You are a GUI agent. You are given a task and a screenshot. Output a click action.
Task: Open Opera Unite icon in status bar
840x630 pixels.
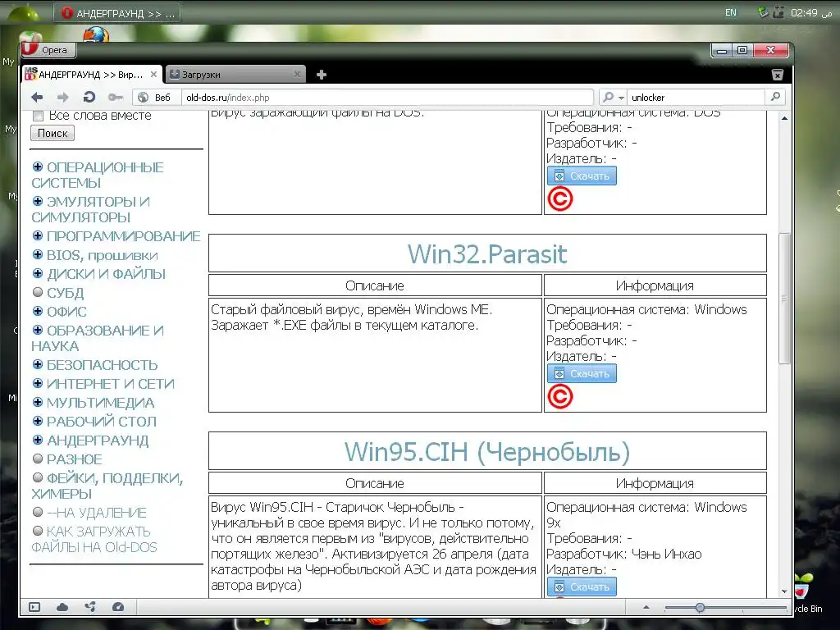tap(90, 607)
